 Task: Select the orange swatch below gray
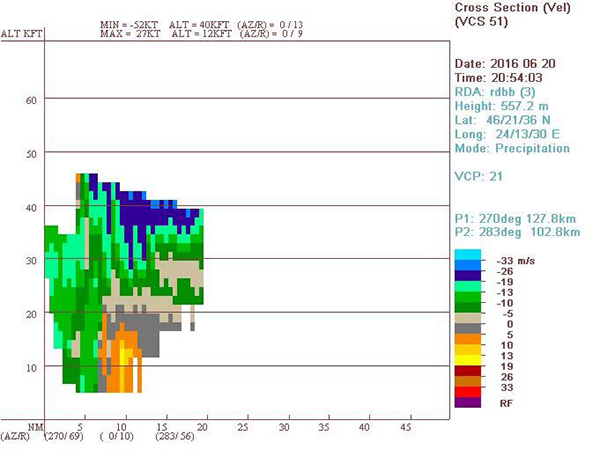click(x=469, y=337)
